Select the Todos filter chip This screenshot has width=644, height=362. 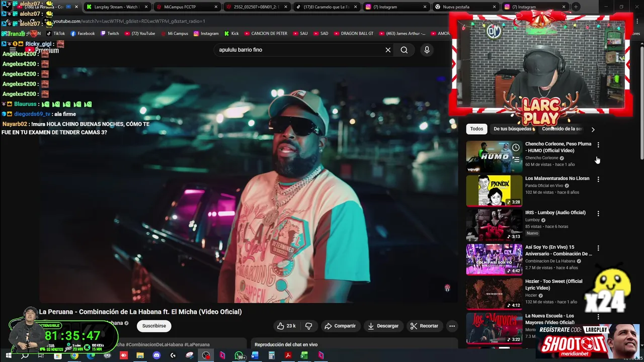(476, 129)
